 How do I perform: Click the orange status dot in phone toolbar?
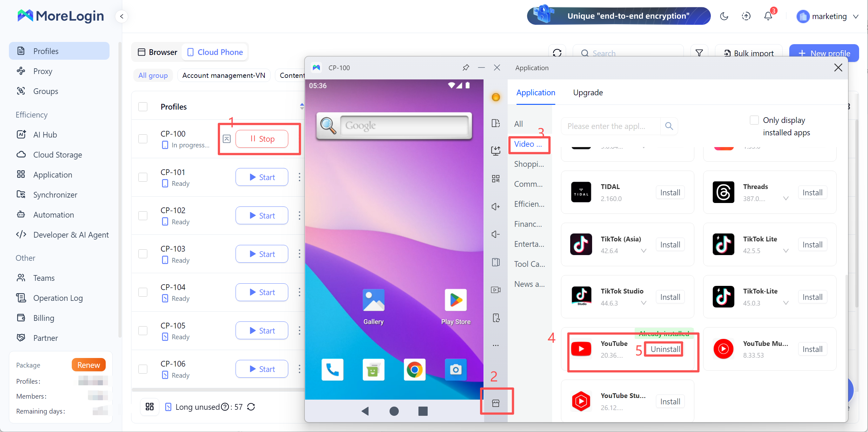496,97
